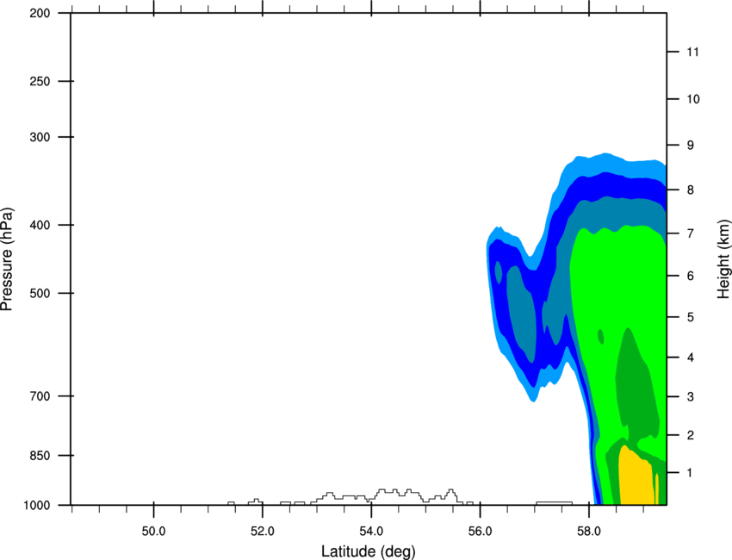Image resolution: width=732 pixels, height=560 pixels.
Task: Select the 250 pressure tick label
Action: [40, 81]
